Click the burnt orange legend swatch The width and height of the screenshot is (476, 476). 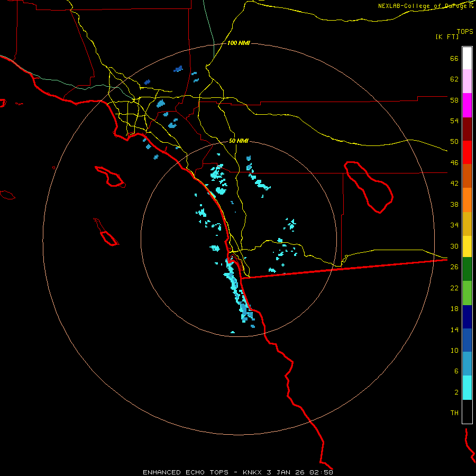pos(467,176)
